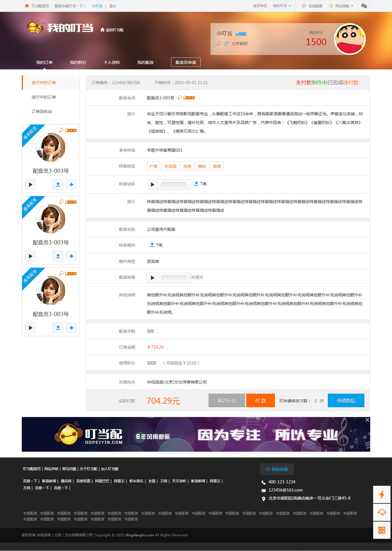The image size is (392, 551).
Task: Select the 化妆品 sample tag
Action: click(170, 166)
